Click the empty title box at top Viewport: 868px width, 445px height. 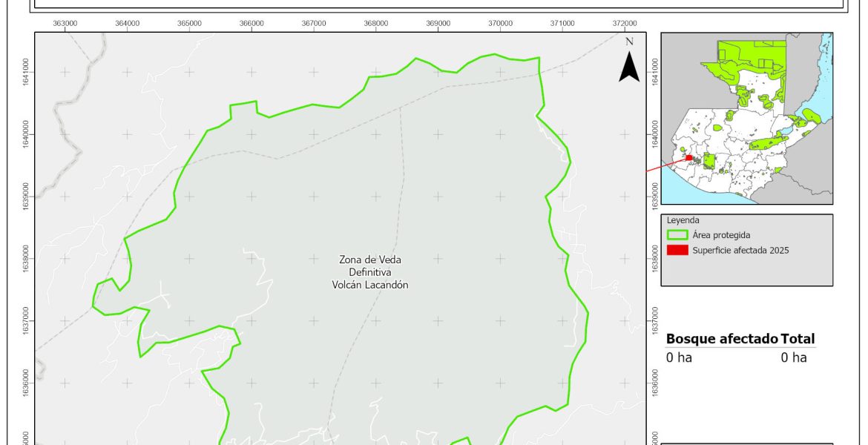(438, 4)
